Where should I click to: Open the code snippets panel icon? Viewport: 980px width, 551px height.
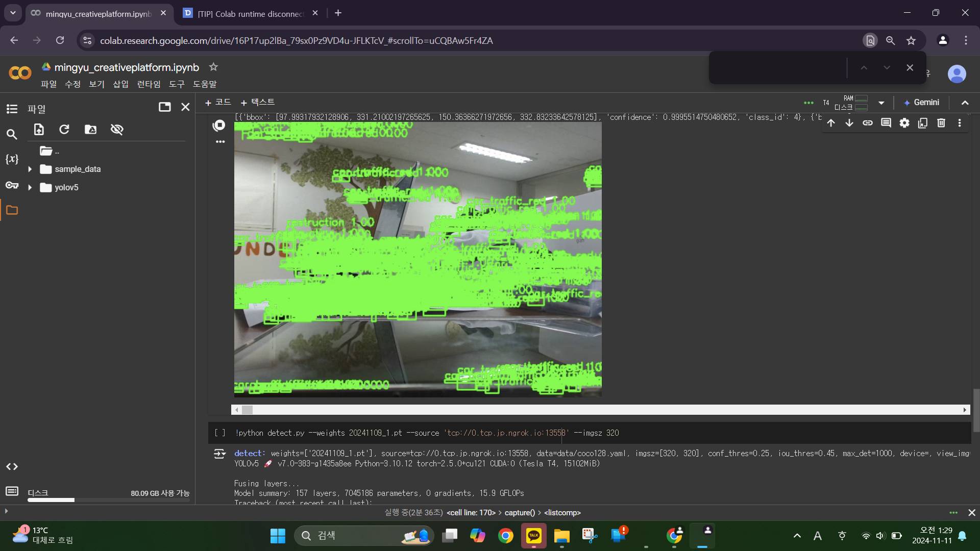(x=12, y=466)
